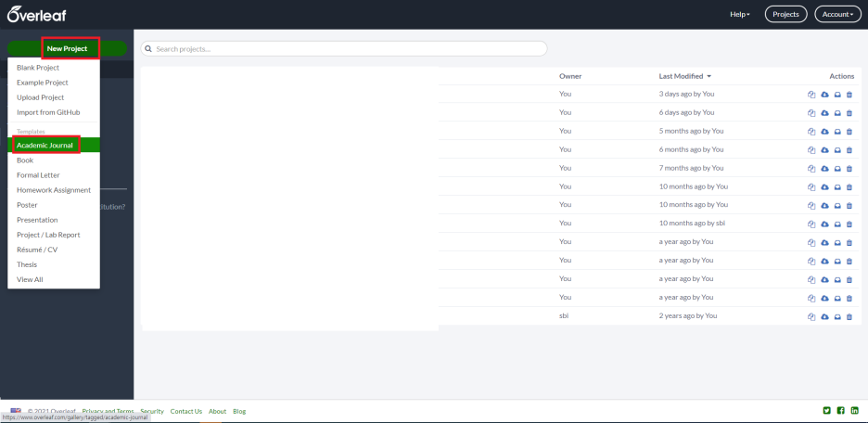Archive the project modified 3 days ago
This screenshot has height=423, width=868.
tap(837, 95)
